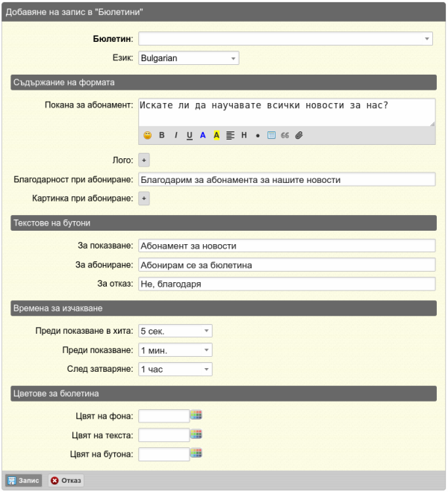Click the Покана за абонамент: label
The image size is (448, 492).
89,105
